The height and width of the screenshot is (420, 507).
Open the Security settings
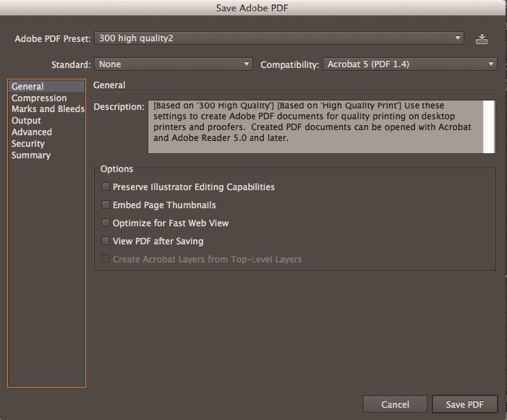tap(28, 144)
